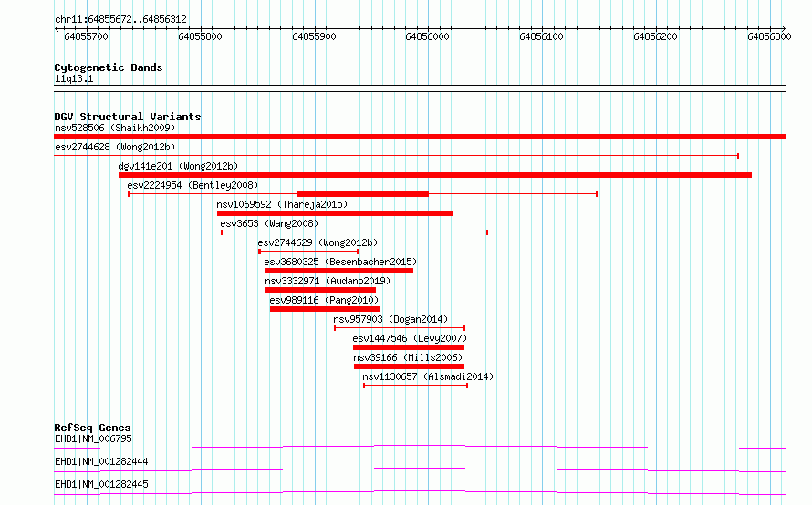Click the esv3680325 red variant bar
Screen dimensions: 812x505
tap(338, 271)
